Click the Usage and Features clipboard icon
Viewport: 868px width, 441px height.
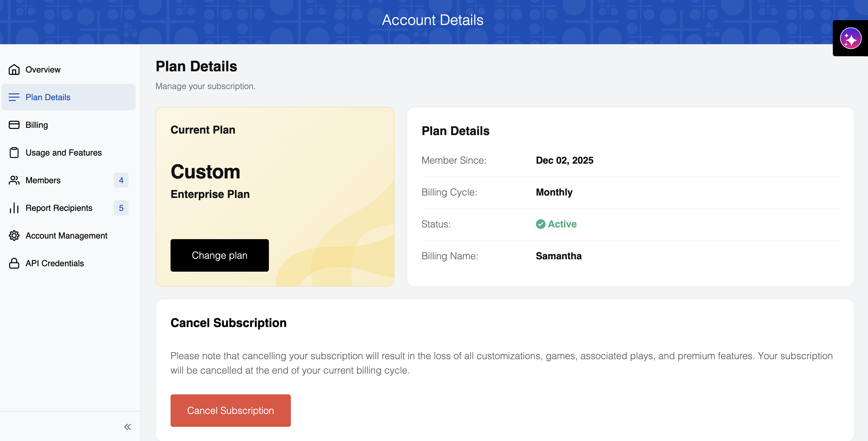[14, 152]
